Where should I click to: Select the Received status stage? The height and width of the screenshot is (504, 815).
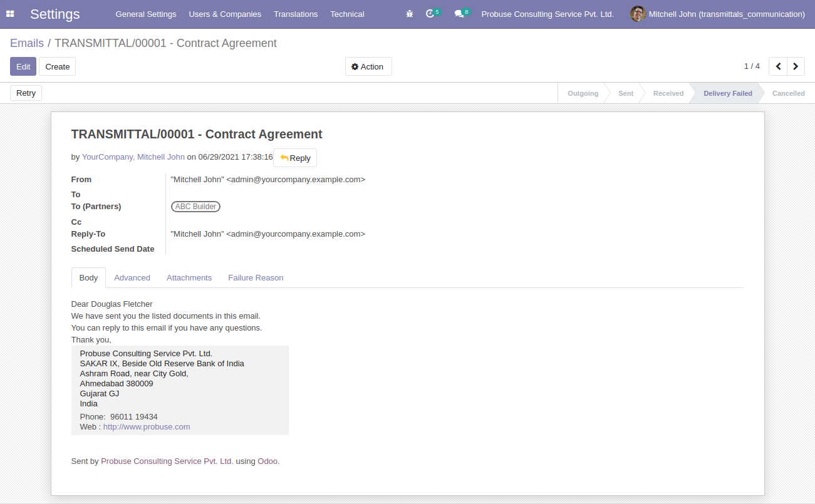coord(668,93)
